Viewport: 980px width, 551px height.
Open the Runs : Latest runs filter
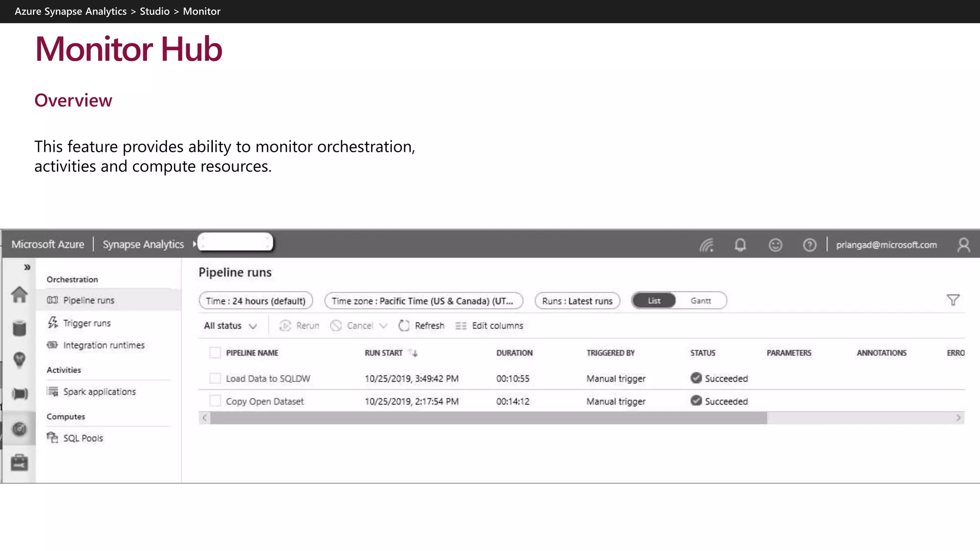(577, 301)
